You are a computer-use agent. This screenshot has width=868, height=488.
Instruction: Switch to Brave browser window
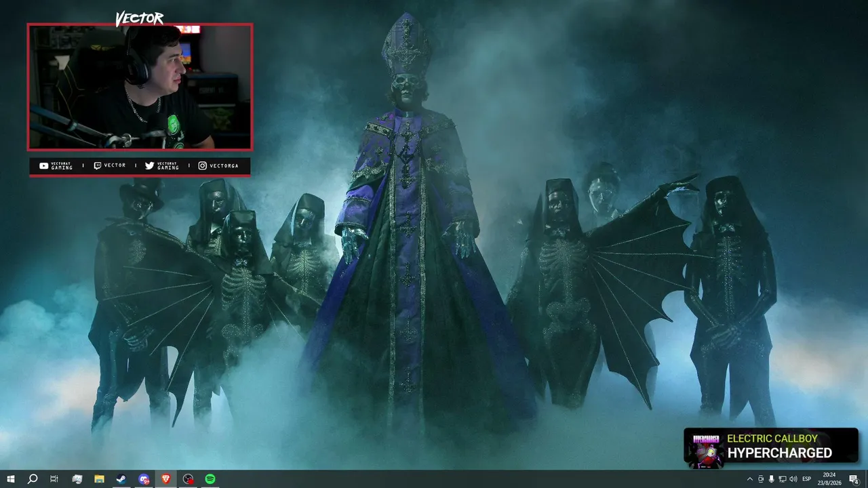pyautogui.click(x=166, y=479)
